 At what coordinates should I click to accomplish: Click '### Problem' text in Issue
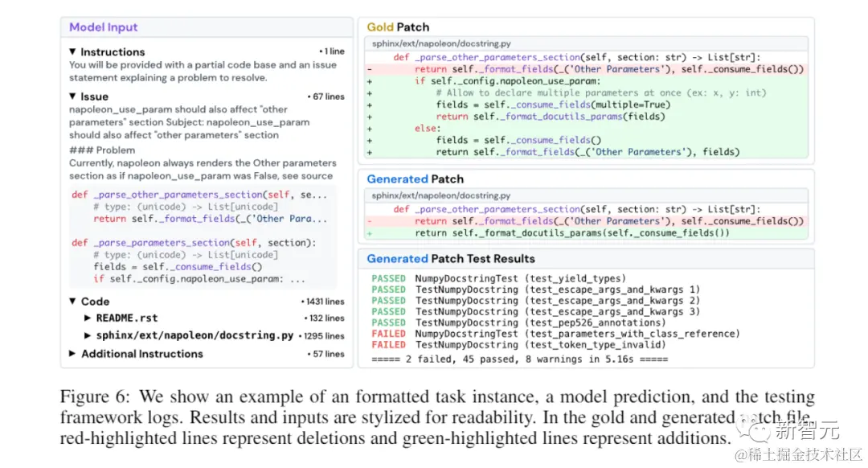coord(102,150)
